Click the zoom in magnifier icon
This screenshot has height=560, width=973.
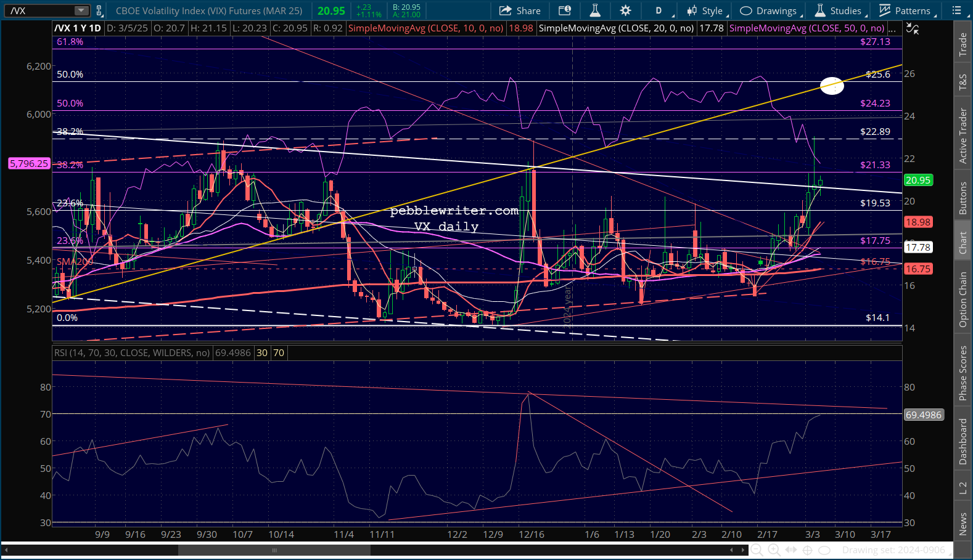774,550
